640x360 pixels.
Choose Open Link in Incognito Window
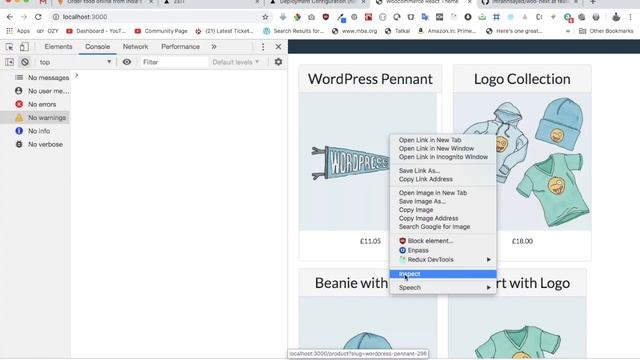[443, 157]
